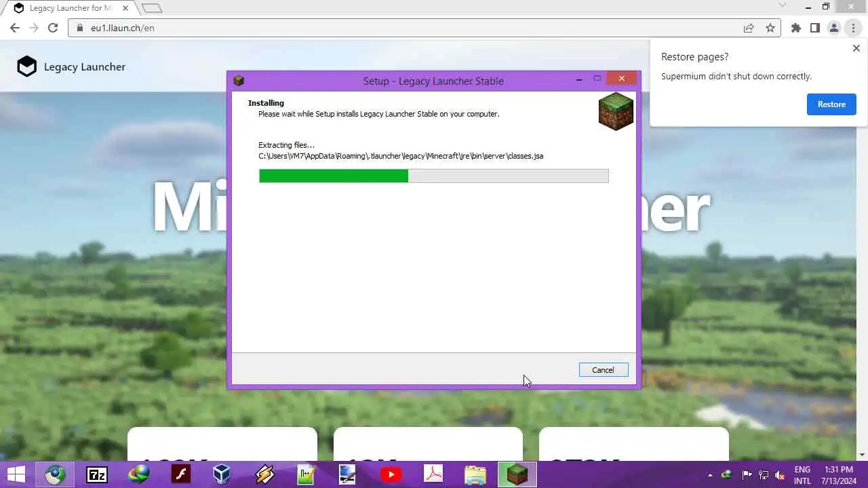
Task: Go back to the previous browser page
Action: 15,28
